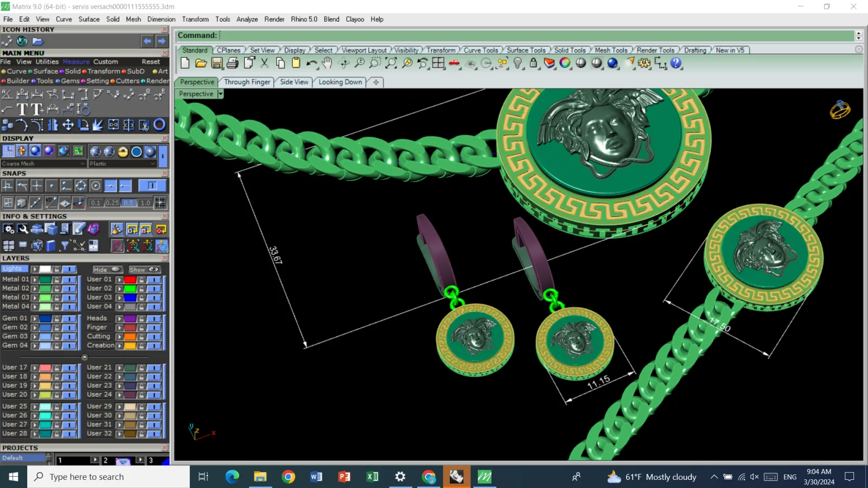868x488 pixels.
Task: Click the red car icon
Action: [455, 63]
